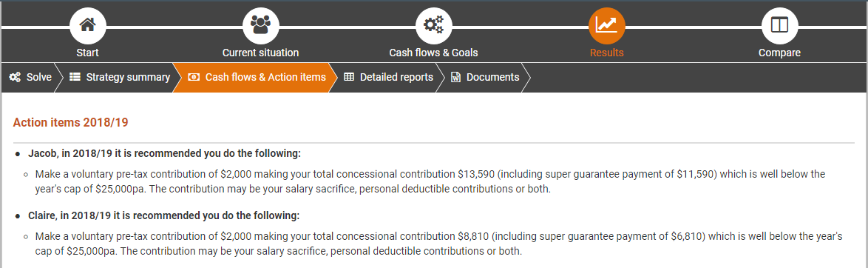Click the Documents Word file icon
The width and height of the screenshot is (868, 268).
pyautogui.click(x=456, y=77)
